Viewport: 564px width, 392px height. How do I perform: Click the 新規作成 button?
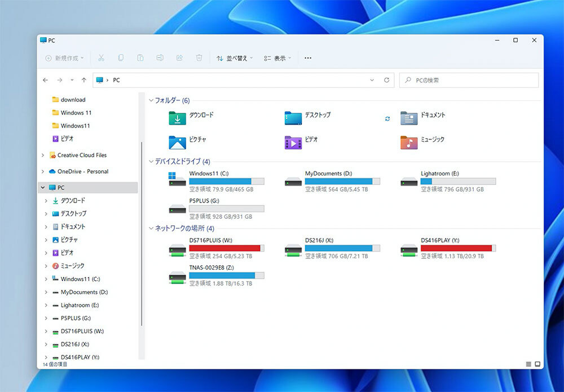tap(64, 58)
